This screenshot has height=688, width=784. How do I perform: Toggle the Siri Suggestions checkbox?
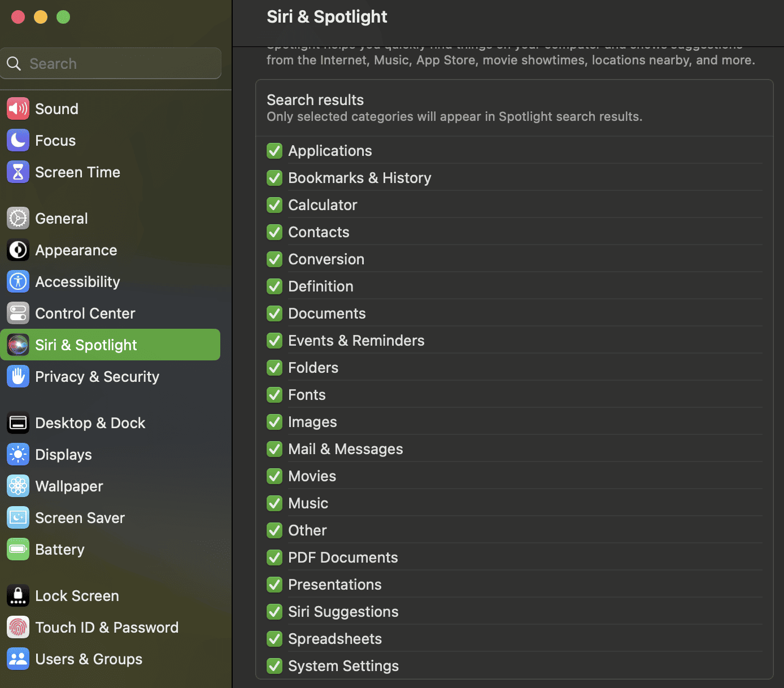coord(275,612)
